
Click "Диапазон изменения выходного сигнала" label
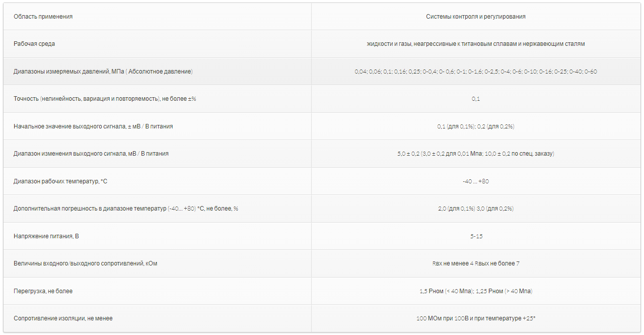pyautogui.click(x=91, y=154)
